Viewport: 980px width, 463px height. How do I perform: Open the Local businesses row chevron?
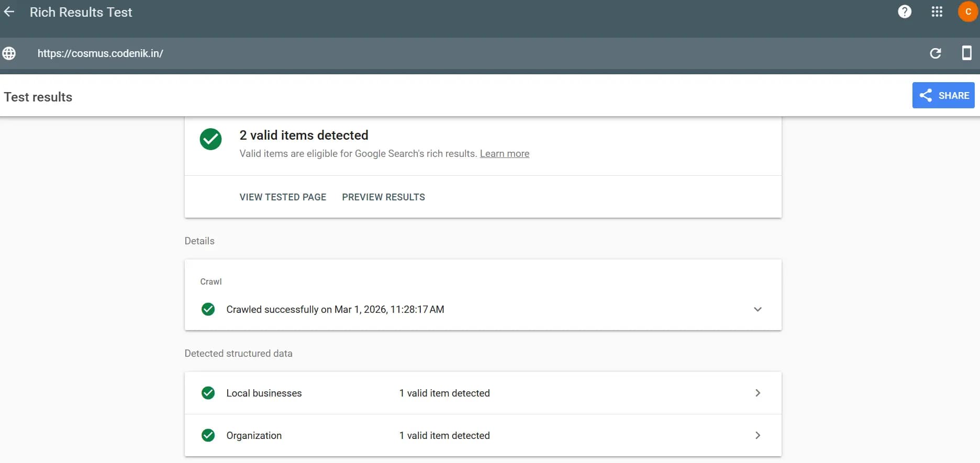(x=758, y=393)
